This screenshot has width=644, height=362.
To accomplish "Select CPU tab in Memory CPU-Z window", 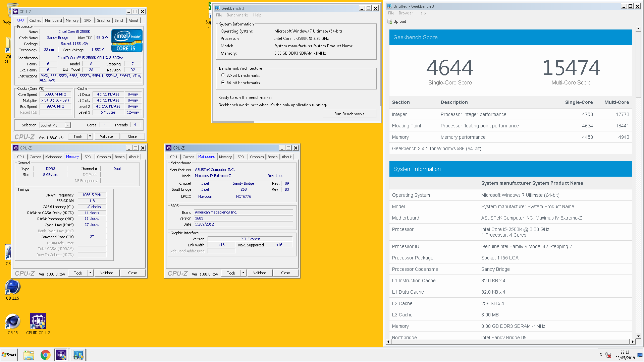I will pos(21,157).
